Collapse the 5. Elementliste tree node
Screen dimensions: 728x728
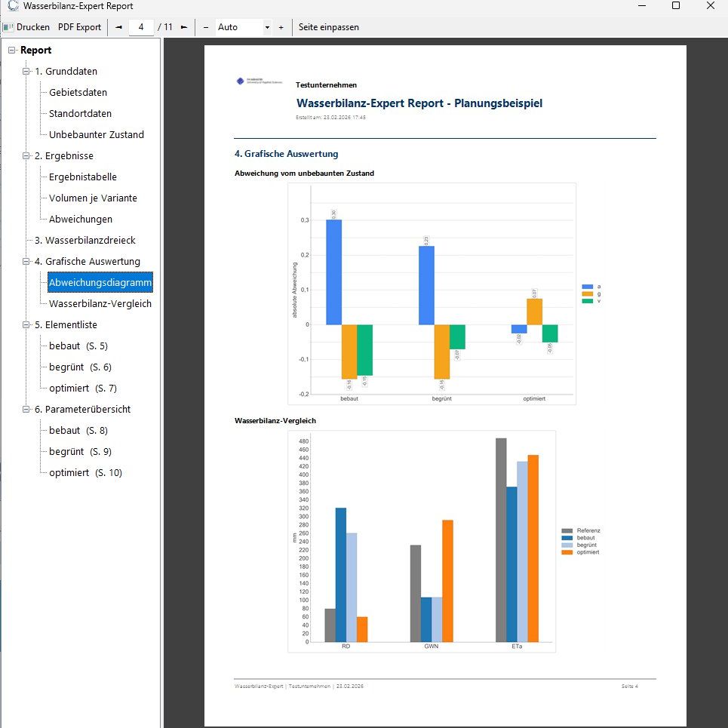26,325
